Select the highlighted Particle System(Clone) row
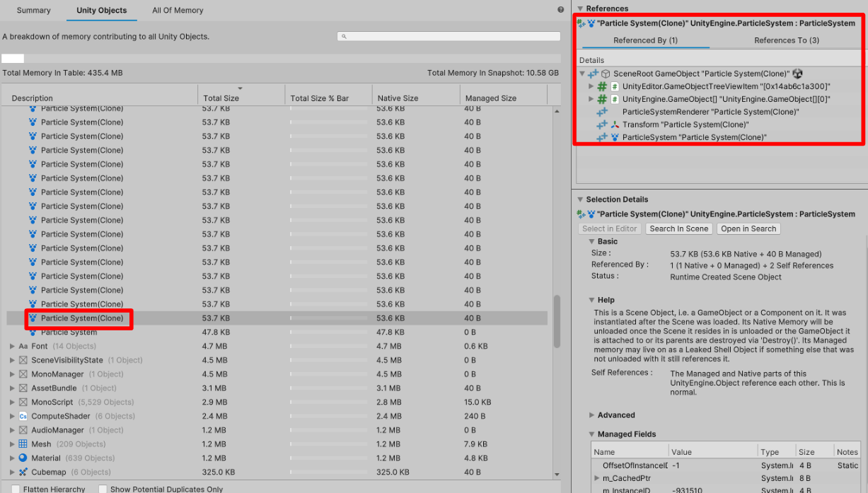 tap(277, 318)
